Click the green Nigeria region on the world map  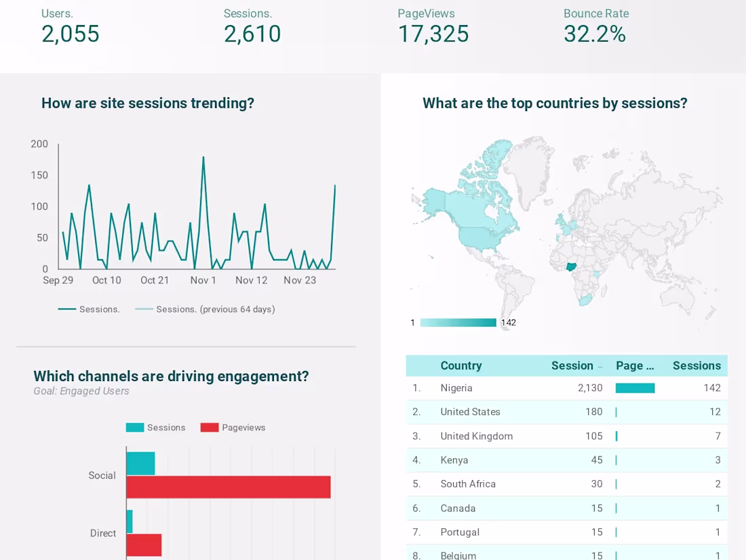(571, 266)
